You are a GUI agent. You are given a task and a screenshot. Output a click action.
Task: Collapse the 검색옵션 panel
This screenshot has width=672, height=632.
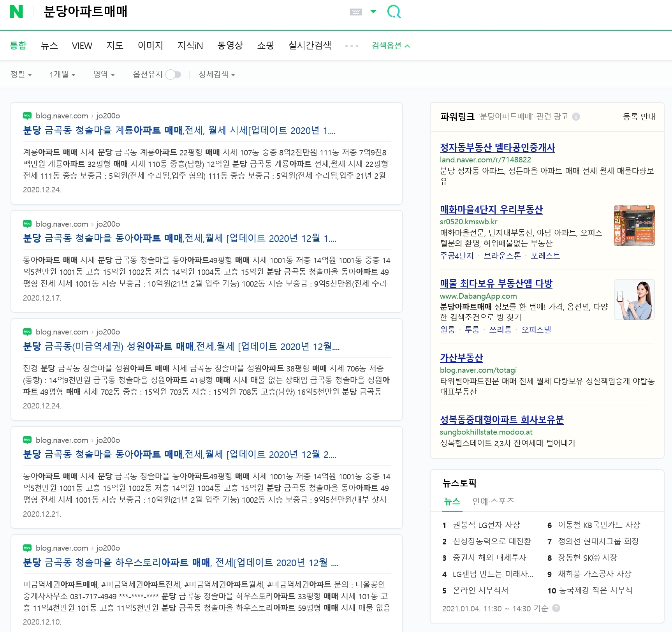(x=391, y=46)
